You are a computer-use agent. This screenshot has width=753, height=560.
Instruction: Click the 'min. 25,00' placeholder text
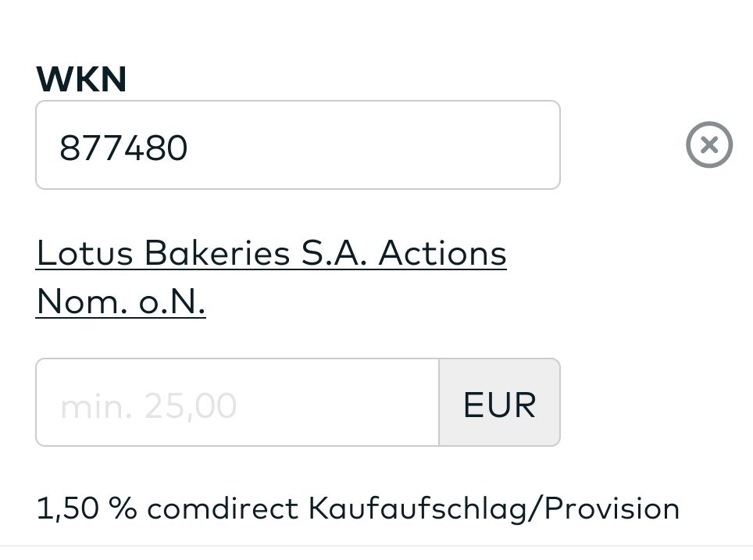point(148,406)
